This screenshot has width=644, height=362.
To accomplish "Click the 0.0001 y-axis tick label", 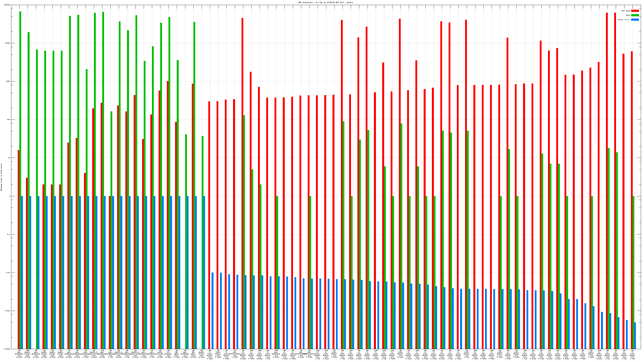I will pos(7,349).
